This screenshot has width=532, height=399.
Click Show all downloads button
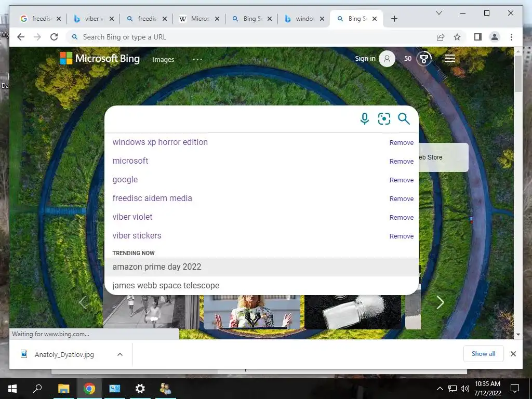click(483, 353)
